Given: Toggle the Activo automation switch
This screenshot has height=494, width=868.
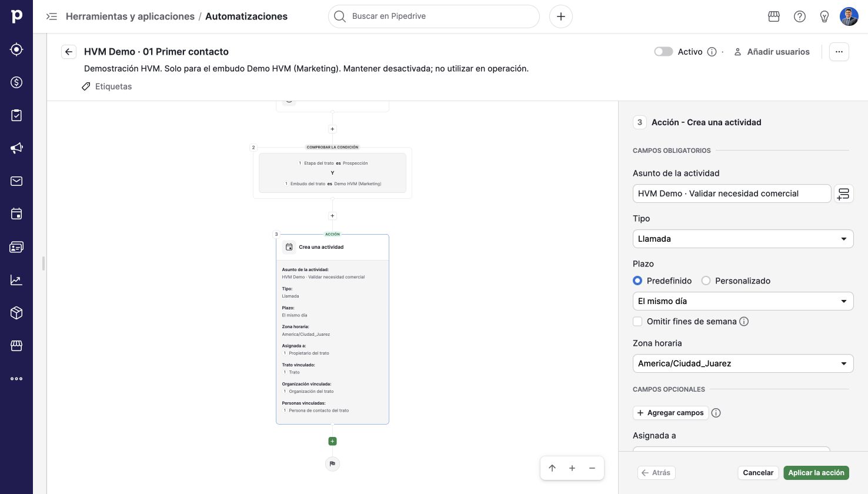Looking at the screenshot, I should 663,52.
